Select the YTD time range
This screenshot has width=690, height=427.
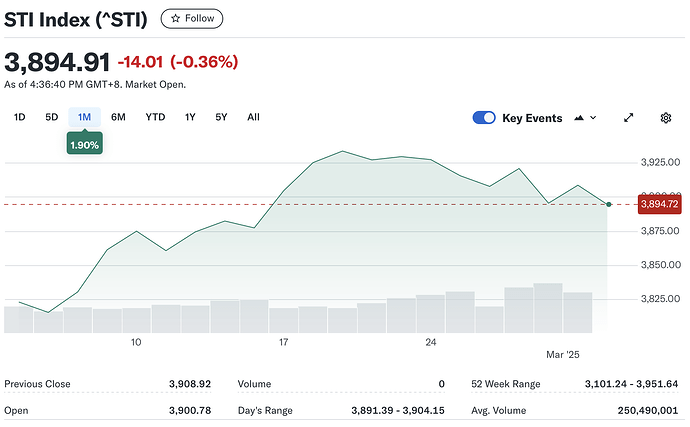pos(155,117)
